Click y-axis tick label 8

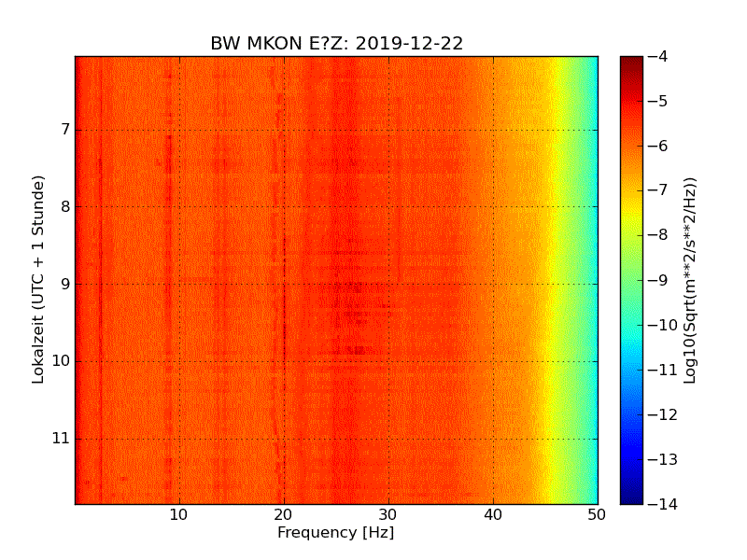coord(65,206)
